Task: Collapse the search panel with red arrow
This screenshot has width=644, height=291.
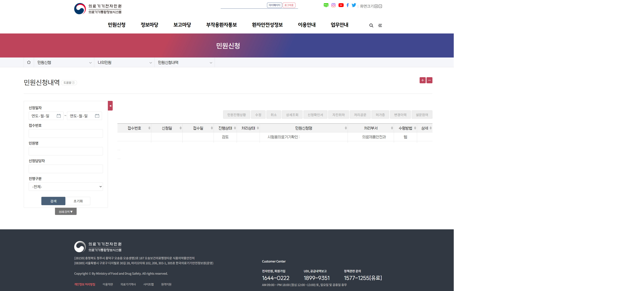Action: 110,106
